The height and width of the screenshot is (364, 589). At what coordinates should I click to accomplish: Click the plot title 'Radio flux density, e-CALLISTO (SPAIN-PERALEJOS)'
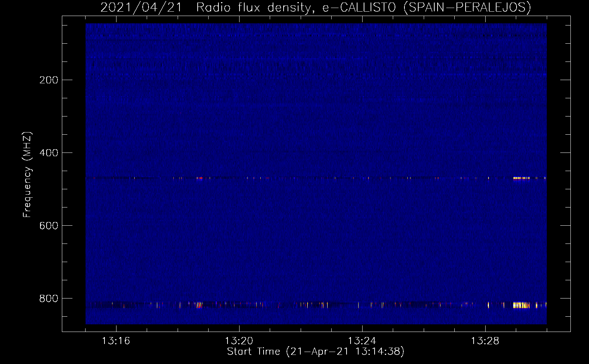coord(363,7)
